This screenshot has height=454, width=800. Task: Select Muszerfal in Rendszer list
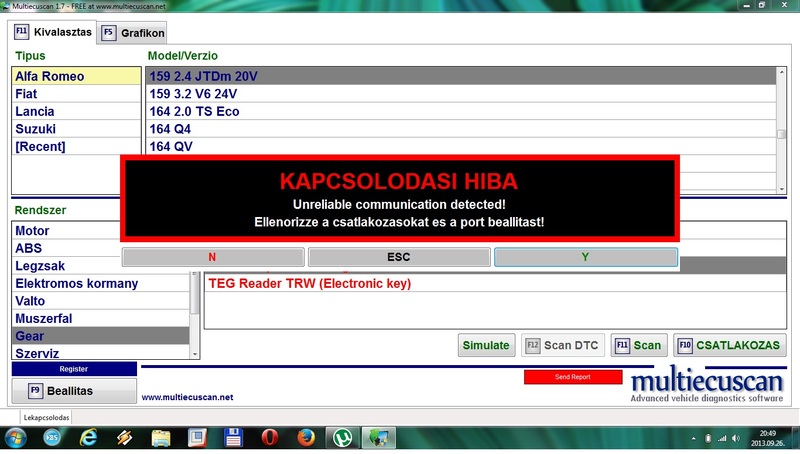tap(101, 319)
